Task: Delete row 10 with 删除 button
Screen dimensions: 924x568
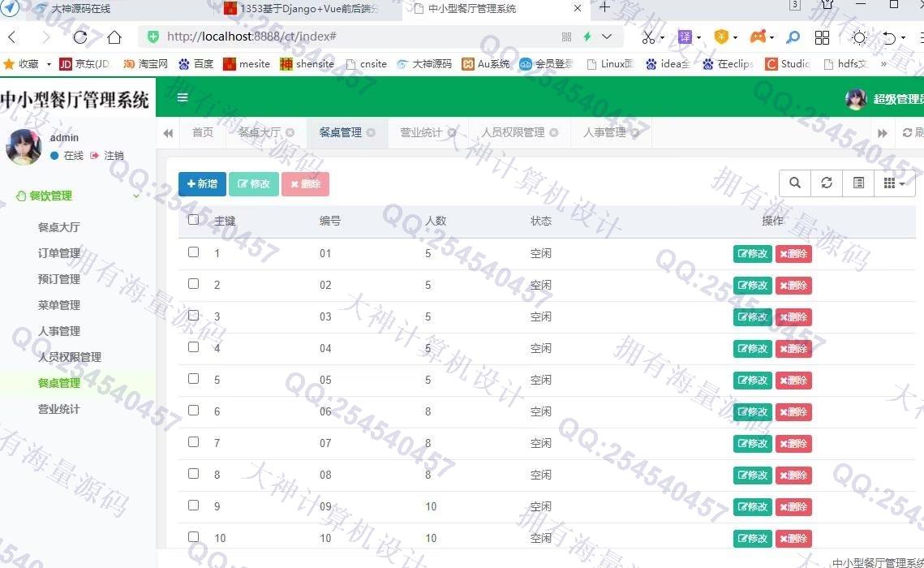Action: click(793, 538)
